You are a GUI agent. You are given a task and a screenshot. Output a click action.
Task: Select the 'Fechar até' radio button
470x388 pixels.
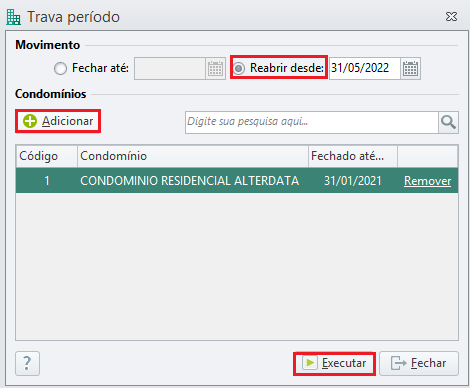coord(60,69)
